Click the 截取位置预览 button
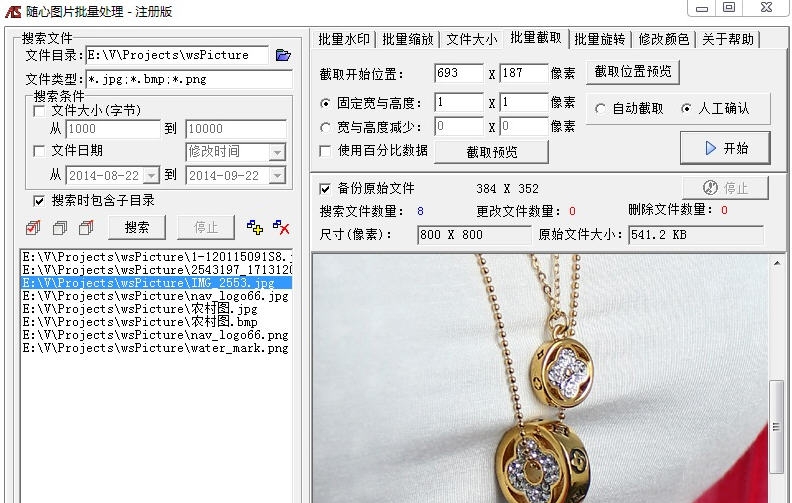 [633, 72]
